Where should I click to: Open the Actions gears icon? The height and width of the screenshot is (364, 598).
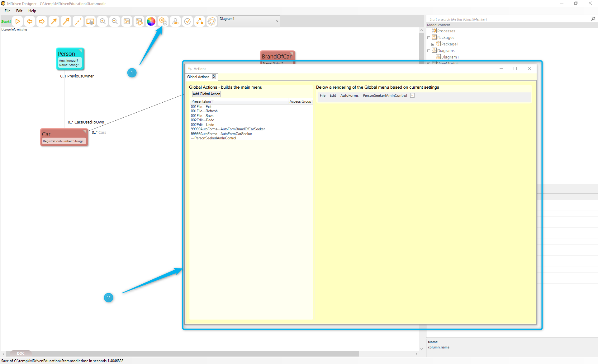click(x=163, y=21)
